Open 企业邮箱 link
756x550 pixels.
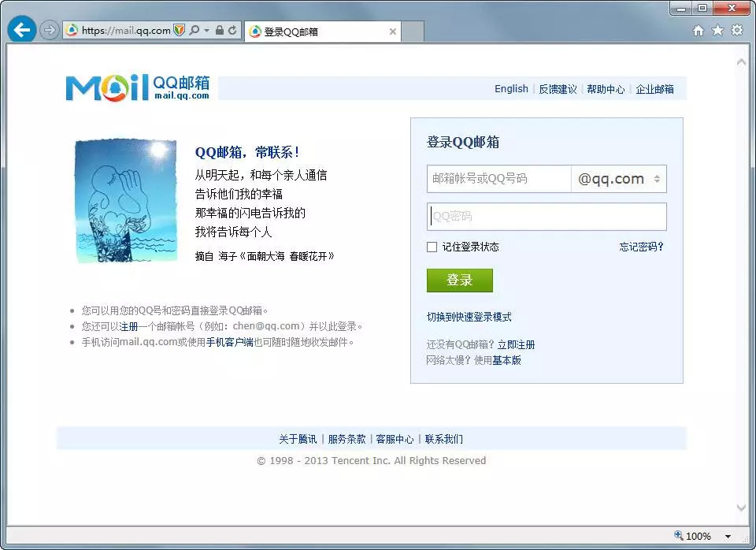click(x=654, y=89)
